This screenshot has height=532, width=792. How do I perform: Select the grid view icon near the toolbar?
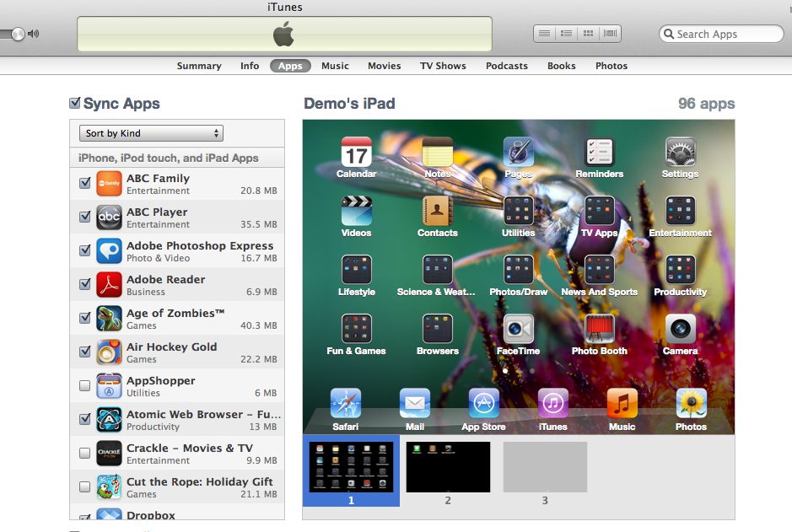click(588, 33)
